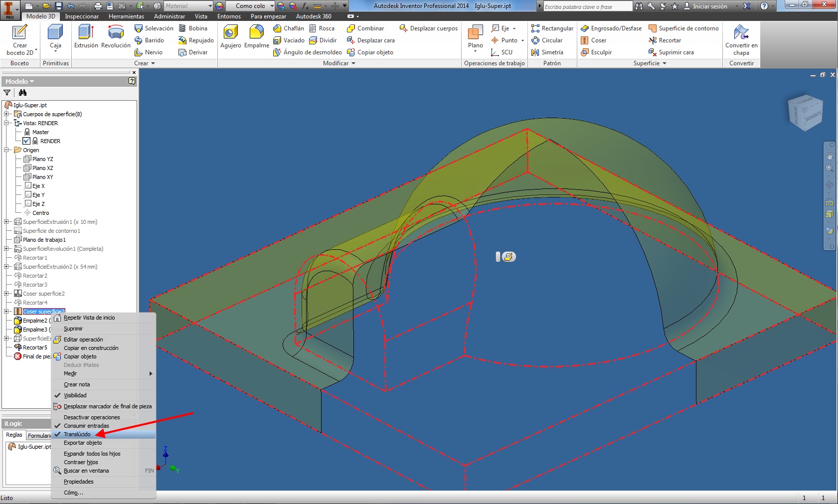Click the Esculpir tool
838x504 pixels.
pyautogui.click(x=596, y=52)
